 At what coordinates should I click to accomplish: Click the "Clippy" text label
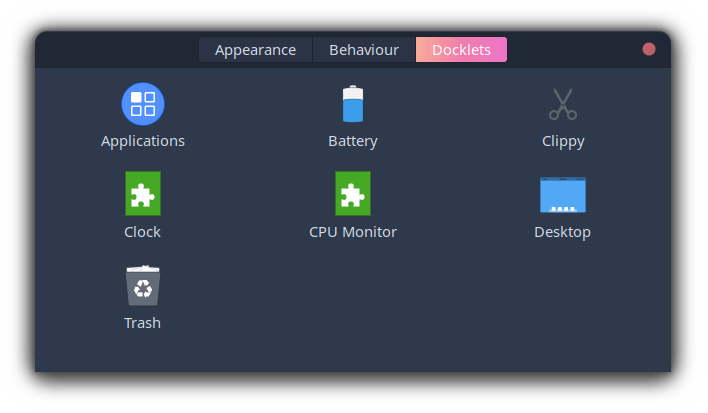(563, 141)
